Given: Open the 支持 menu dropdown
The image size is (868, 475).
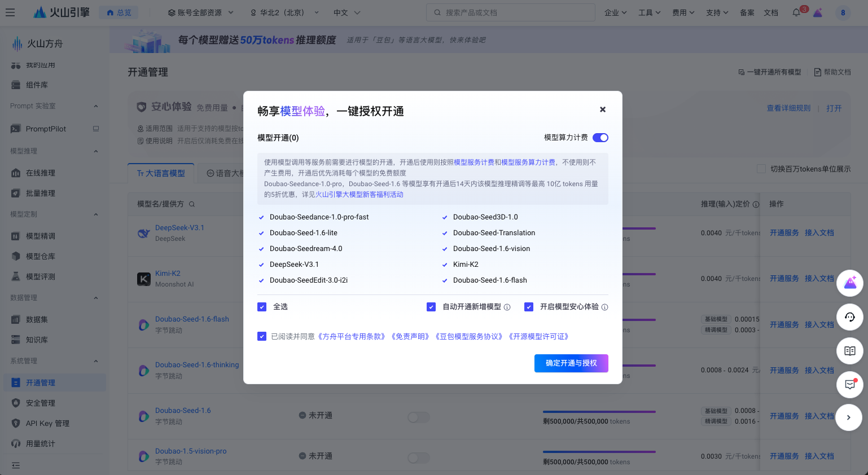Looking at the screenshot, I should [x=717, y=12].
